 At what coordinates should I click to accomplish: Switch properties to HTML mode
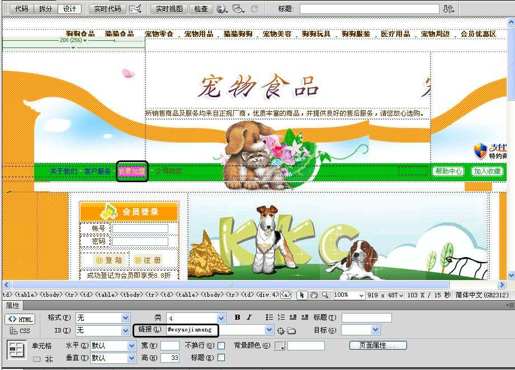click(x=20, y=319)
